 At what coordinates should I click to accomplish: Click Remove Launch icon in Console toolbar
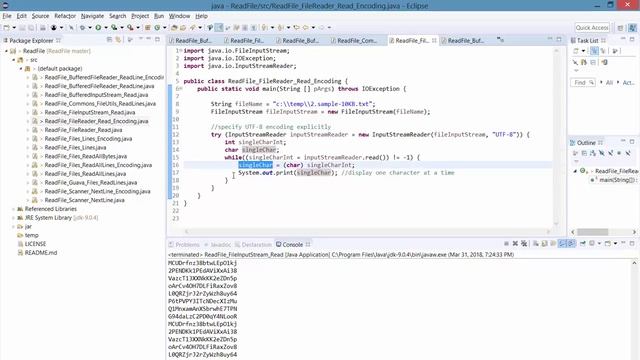point(515,244)
